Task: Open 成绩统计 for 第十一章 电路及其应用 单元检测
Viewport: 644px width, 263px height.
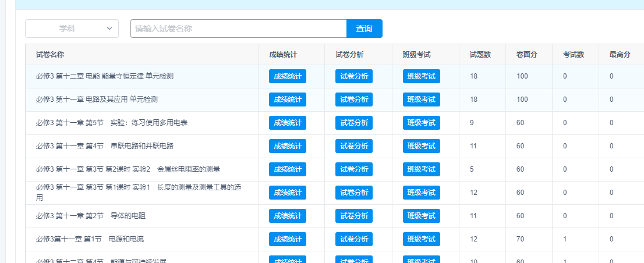Action: click(288, 99)
